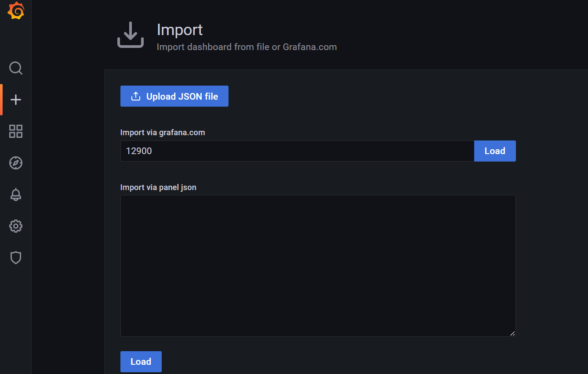Click the 'Import via panel json' label
Viewport: 588px width, 374px height.
tap(158, 187)
